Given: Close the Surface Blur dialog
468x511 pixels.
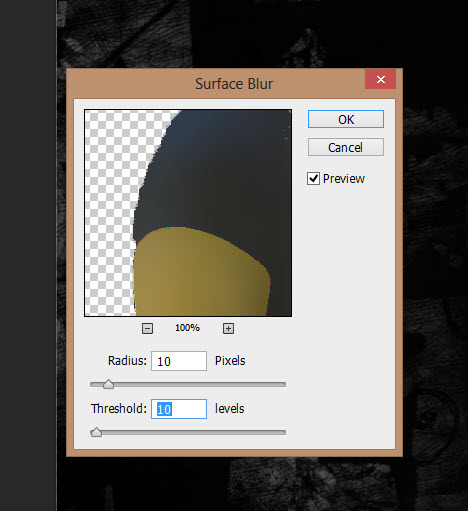Looking at the screenshot, I should (x=380, y=79).
